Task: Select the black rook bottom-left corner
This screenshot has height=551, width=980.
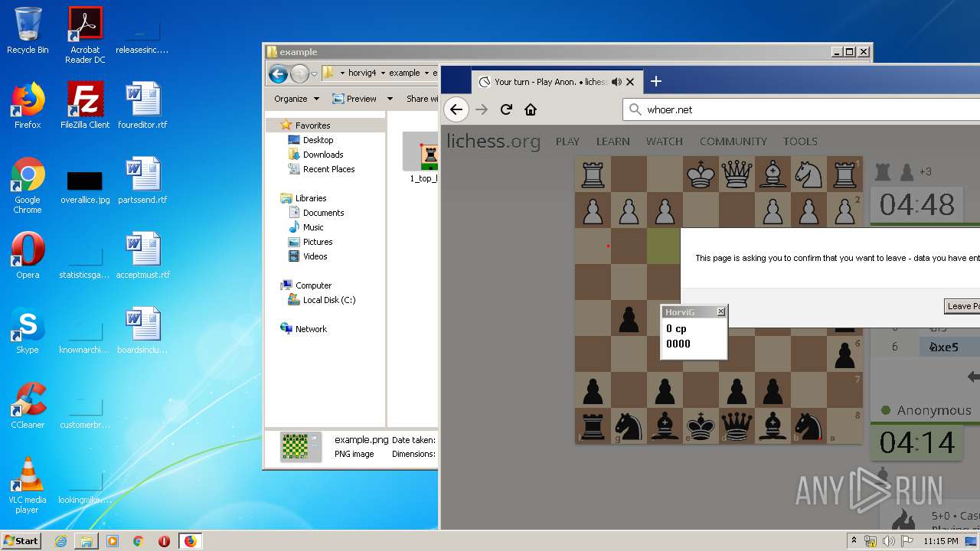Action: (x=593, y=426)
